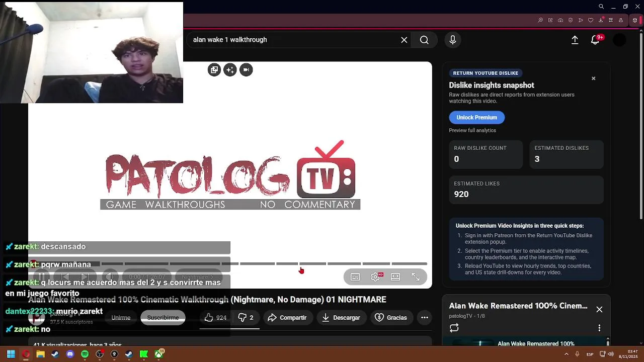Expand hidden system tray icons chevron
Screen dimensions: 644x362
568,354
